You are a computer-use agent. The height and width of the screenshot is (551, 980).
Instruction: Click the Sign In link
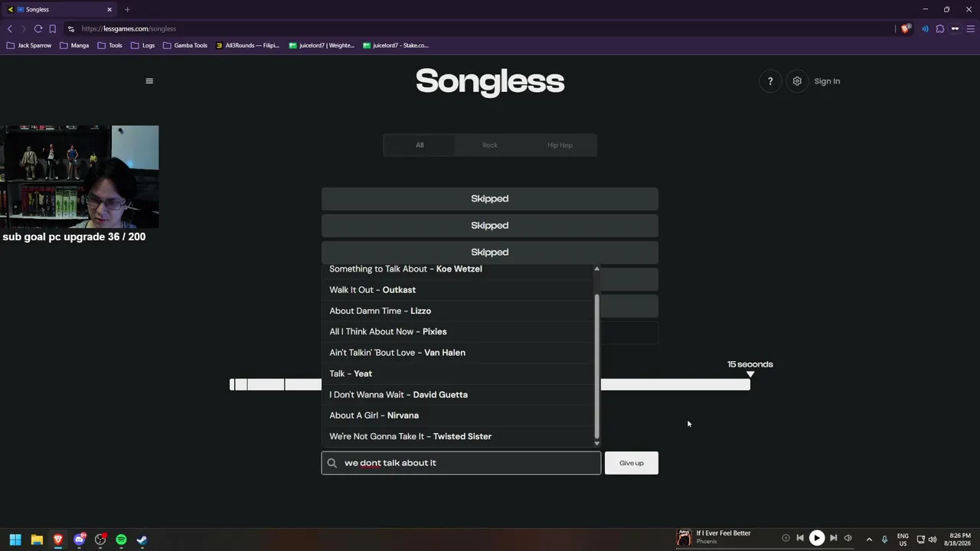[827, 81]
